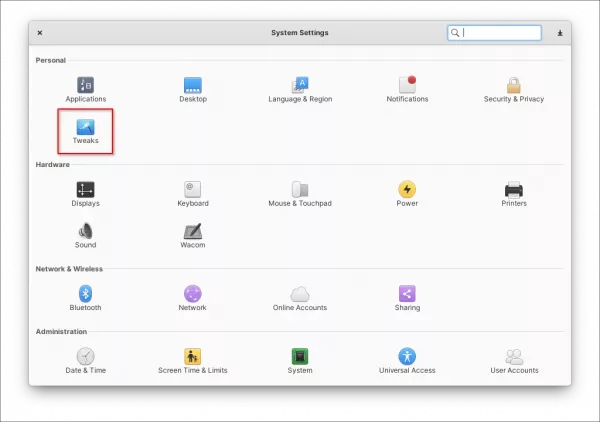Open the System settings

(300, 361)
